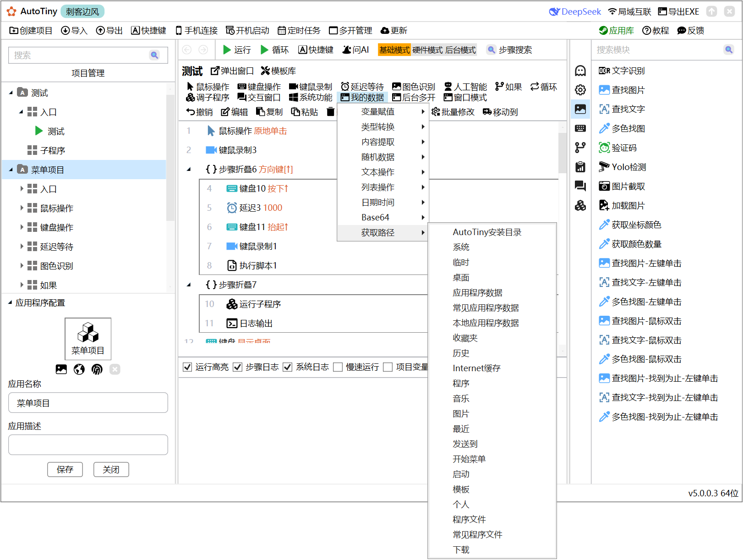Toggle the 步骤日志 checkbox
This screenshot has width=743, height=560.
click(237, 367)
